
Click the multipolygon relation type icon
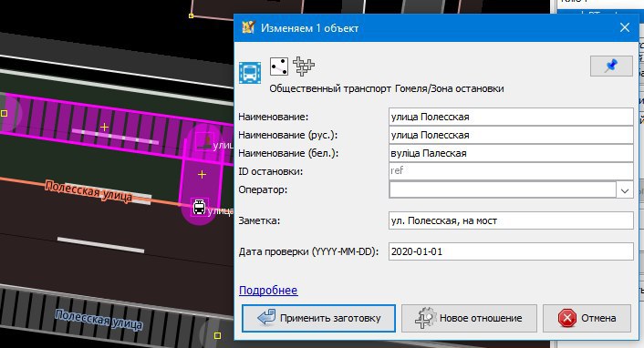click(304, 67)
